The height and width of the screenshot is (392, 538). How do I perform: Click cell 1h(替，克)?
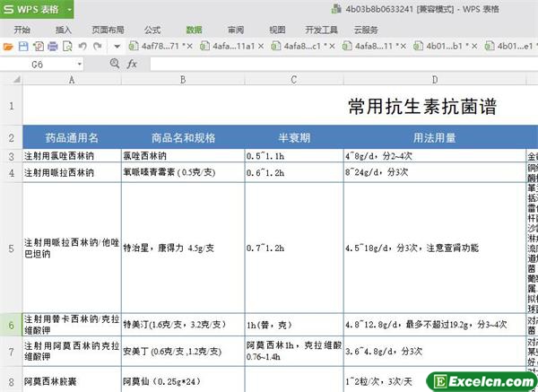[294, 325]
